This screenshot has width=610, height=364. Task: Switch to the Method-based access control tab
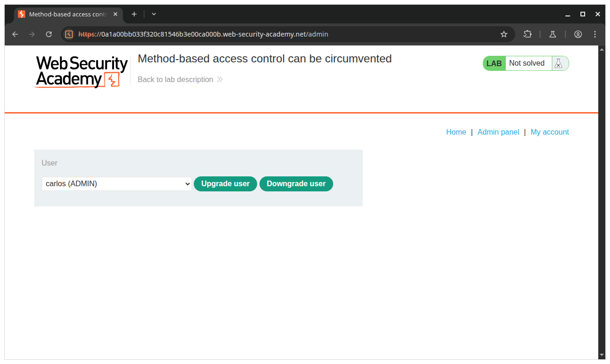tap(66, 14)
